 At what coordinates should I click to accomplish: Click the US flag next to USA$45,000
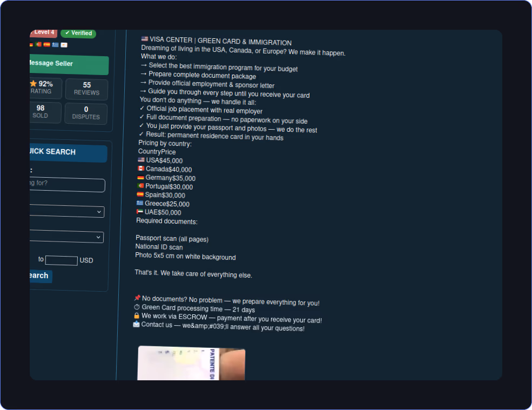(141, 159)
